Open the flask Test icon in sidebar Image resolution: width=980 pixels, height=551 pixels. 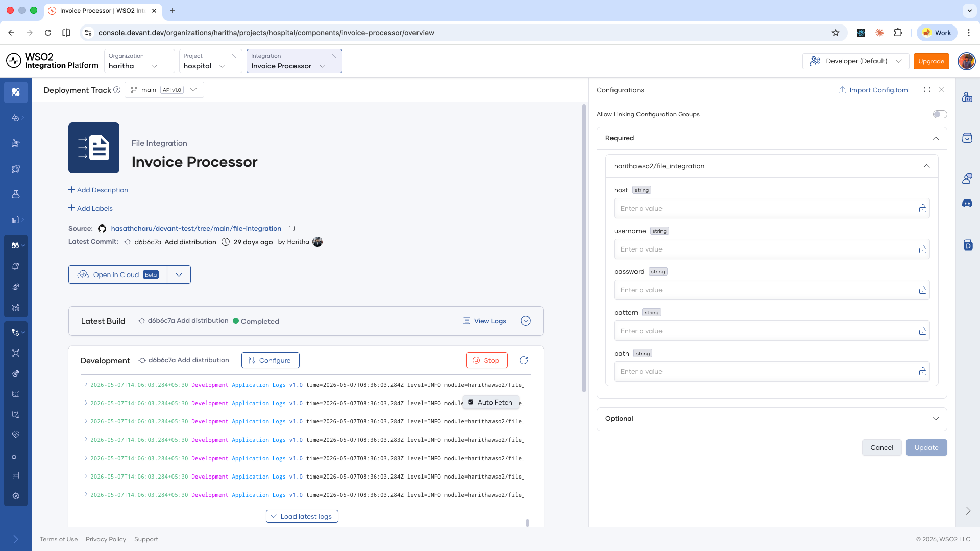(x=16, y=194)
